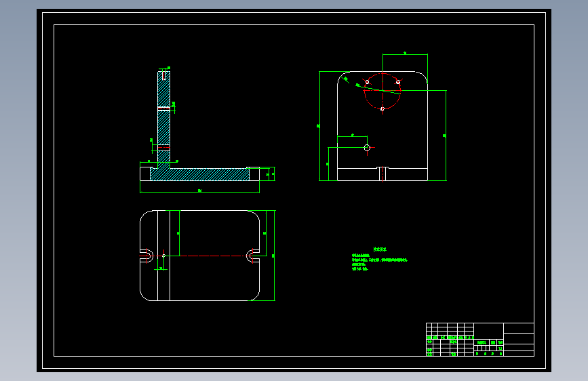Image resolution: width=588 pixels, height=381 pixels.
Task: Select the single hole below the bolt circle
Action: [x=367, y=148]
